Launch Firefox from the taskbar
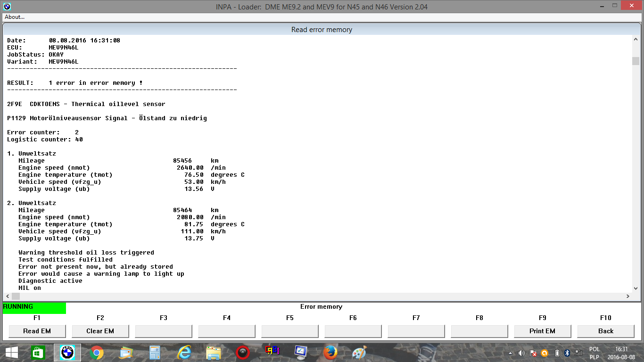 (x=330, y=353)
